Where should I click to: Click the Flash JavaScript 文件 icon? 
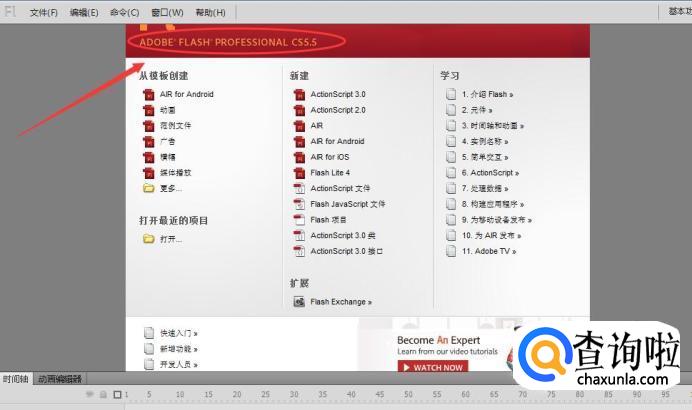pyautogui.click(x=299, y=204)
